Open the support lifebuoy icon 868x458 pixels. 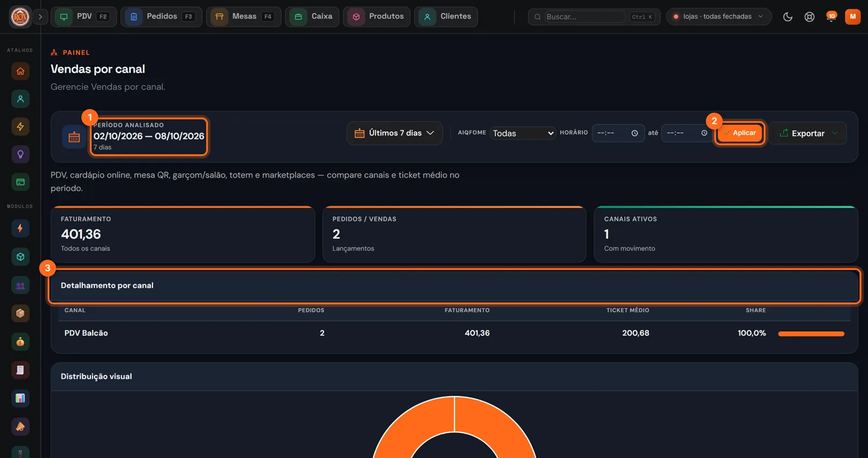pos(809,17)
